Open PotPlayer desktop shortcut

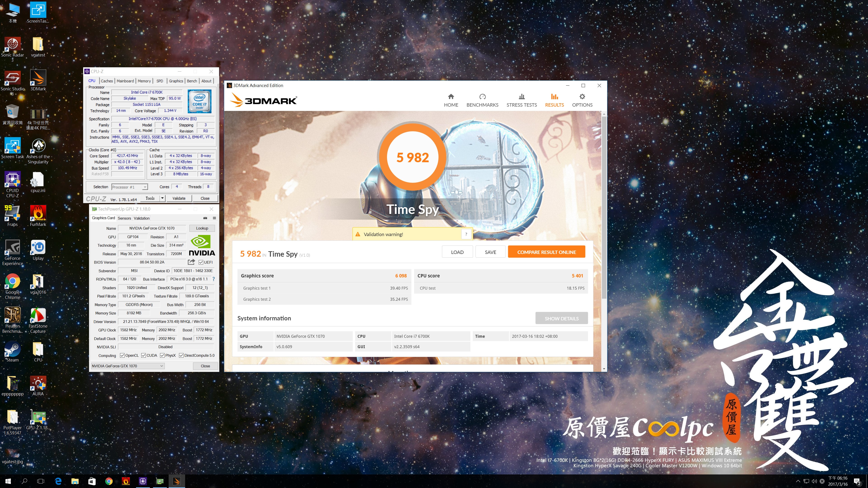tap(12, 422)
